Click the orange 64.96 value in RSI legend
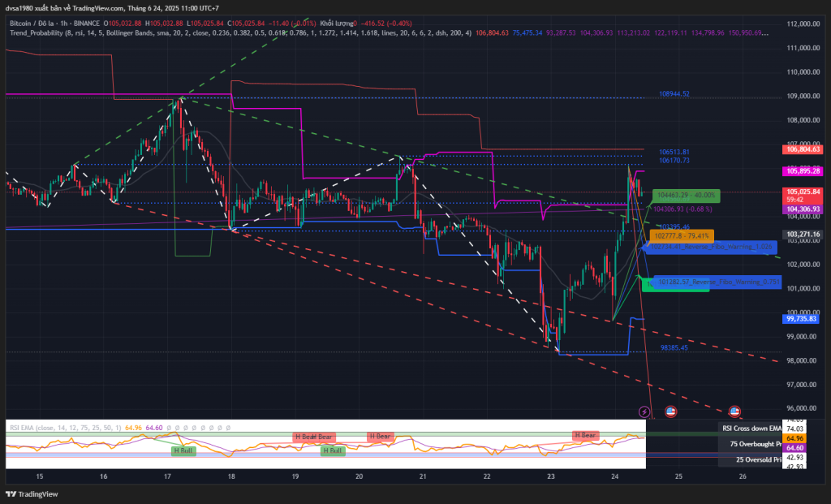The image size is (831, 504). (x=134, y=428)
